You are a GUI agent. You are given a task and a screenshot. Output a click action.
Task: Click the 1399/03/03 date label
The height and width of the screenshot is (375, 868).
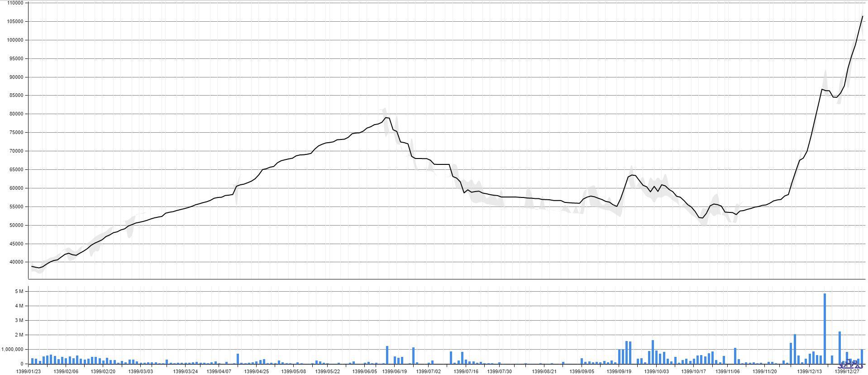point(141,371)
